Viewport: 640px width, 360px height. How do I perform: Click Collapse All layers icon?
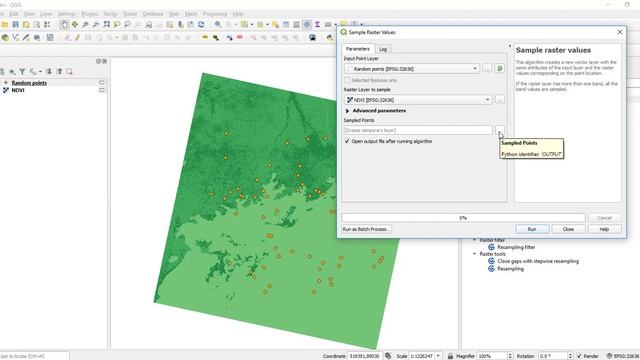tap(60, 71)
